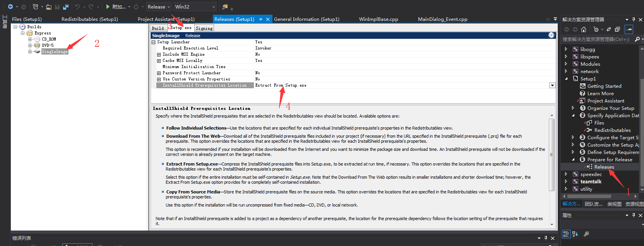644x246 pixels.
Task: Select SingleImage in the Builds tree
Action: click(x=55, y=51)
